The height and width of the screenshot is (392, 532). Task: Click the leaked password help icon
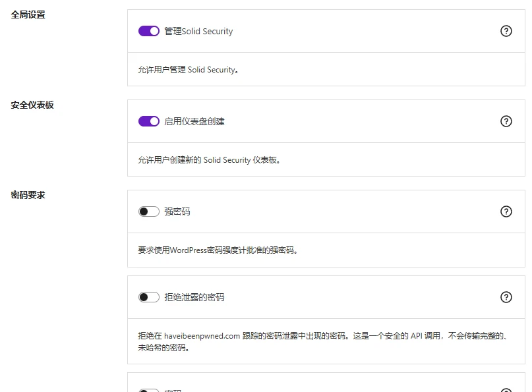point(506,297)
